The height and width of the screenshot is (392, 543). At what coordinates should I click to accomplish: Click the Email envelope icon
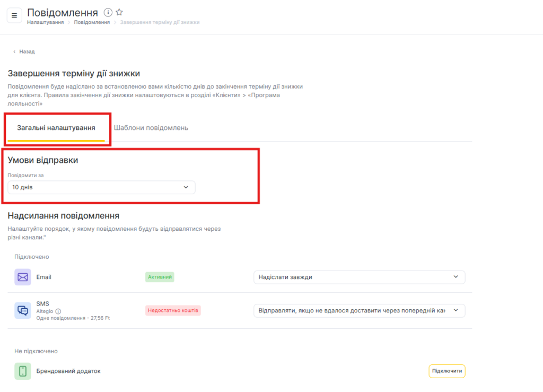(x=23, y=277)
